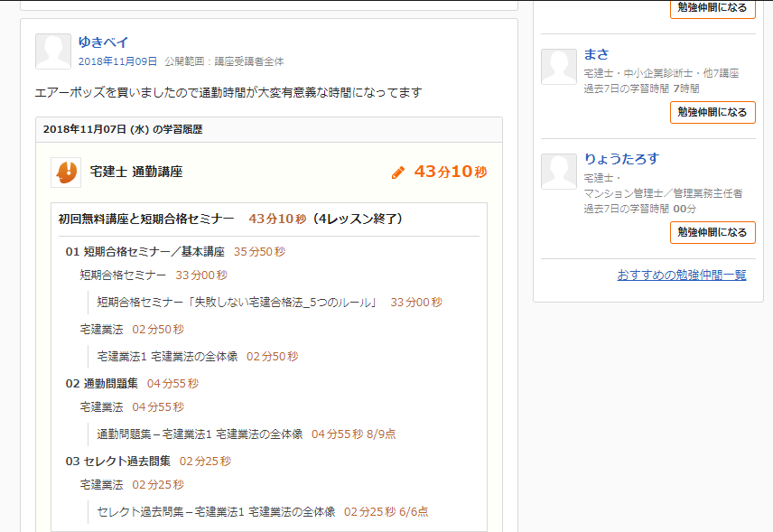
Task: Click the total time 43分10秒 in the course header
Action: [451, 173]
